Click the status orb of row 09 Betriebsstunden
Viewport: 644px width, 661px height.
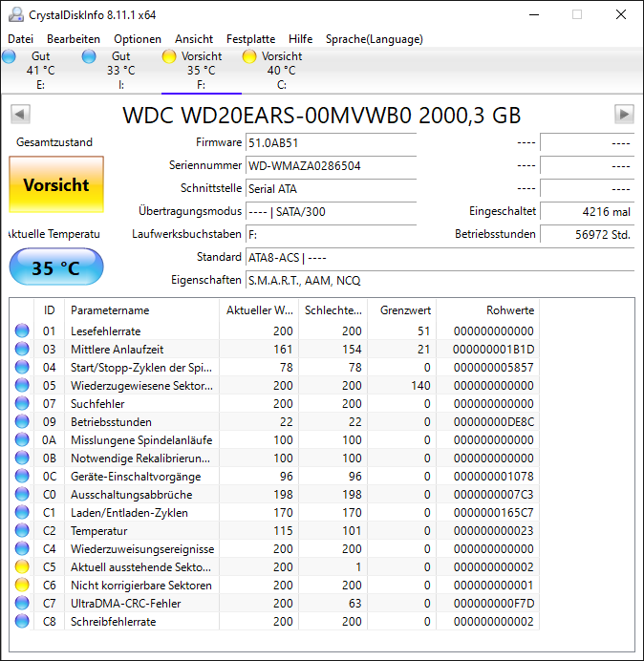click(22, 421)
